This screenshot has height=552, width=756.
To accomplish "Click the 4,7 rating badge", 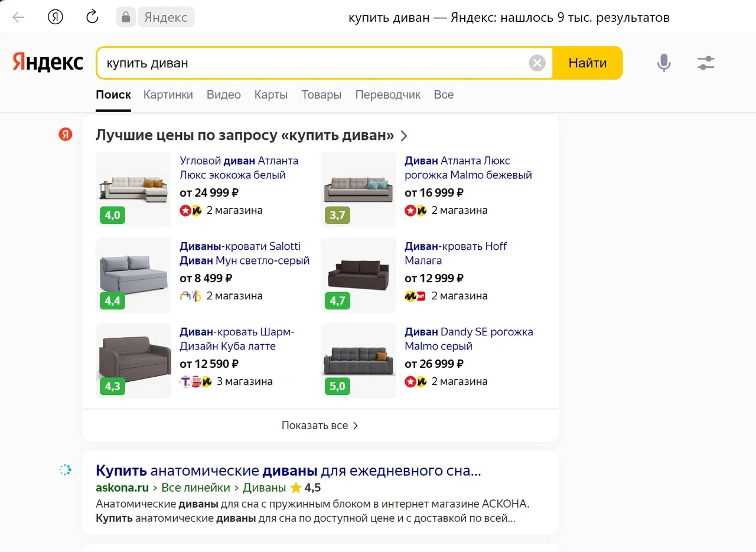I will [x=337, y=301].
